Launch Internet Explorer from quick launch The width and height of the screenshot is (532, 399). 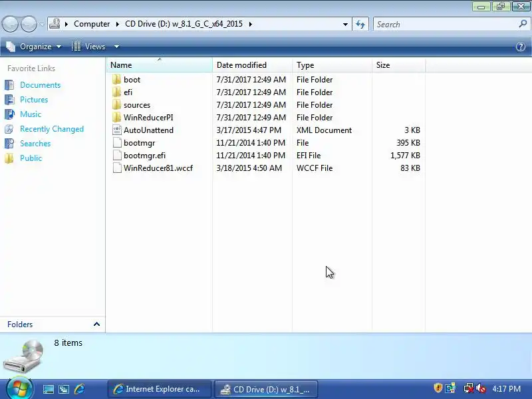click(79, 389)
